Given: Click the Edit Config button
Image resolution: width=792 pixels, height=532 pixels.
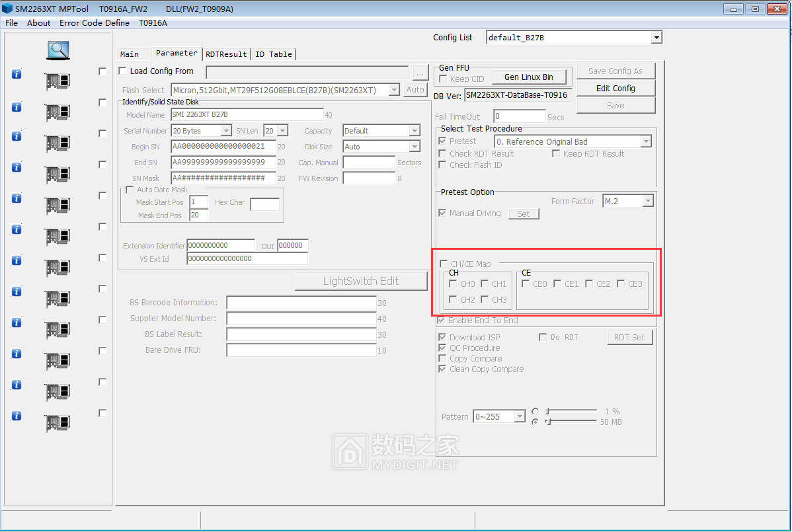Looking at the screenshot, I should click(x=615, y=89).
